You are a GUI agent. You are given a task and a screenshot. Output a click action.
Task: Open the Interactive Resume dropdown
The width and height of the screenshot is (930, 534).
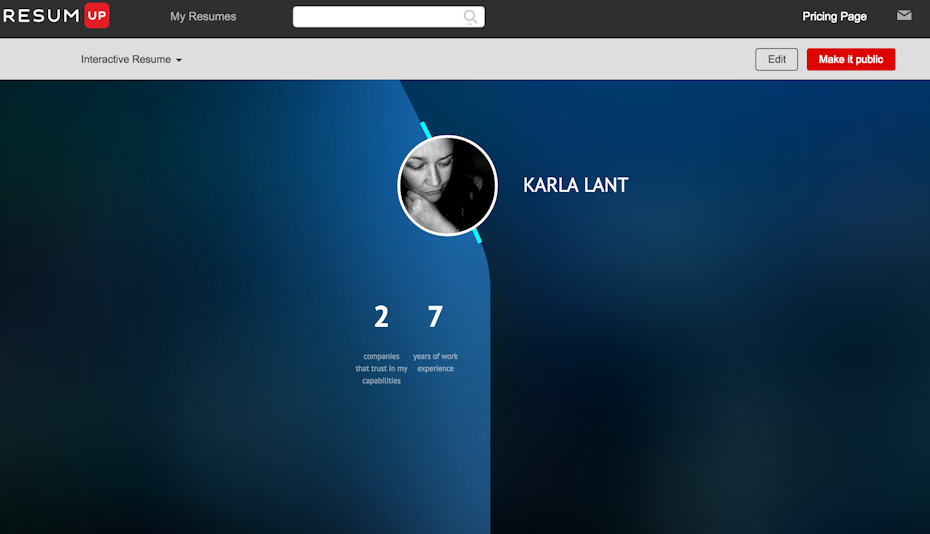[x=126, y=60]
